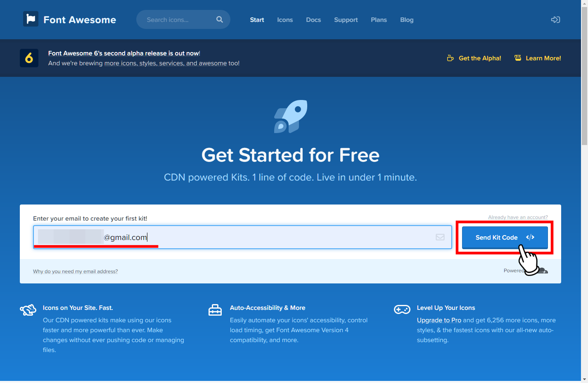This screenshot has width=588, height=383.
Task: Open the Plans nav item
Action: [379, 20]
